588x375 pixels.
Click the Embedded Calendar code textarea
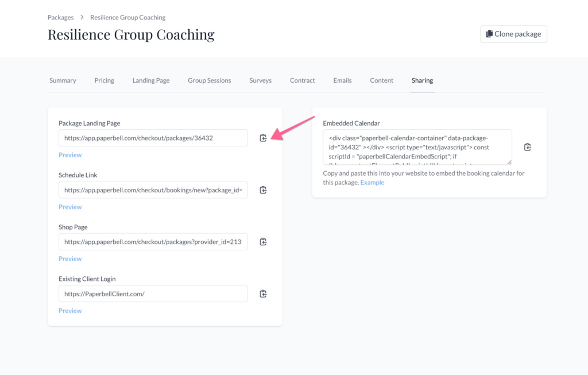pyautogui.click(x=417, y=147)
